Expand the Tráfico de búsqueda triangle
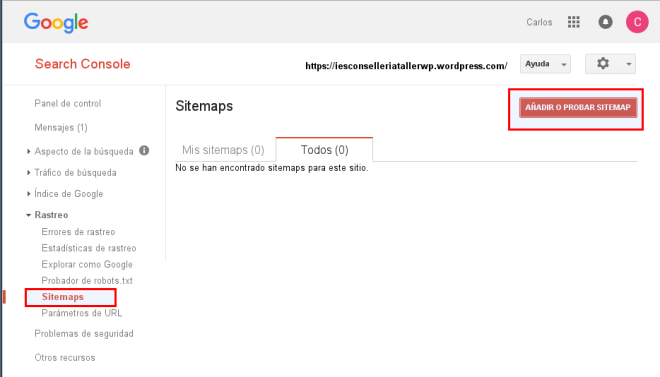Screen dimensions: 660x377 tap(28, 173)
